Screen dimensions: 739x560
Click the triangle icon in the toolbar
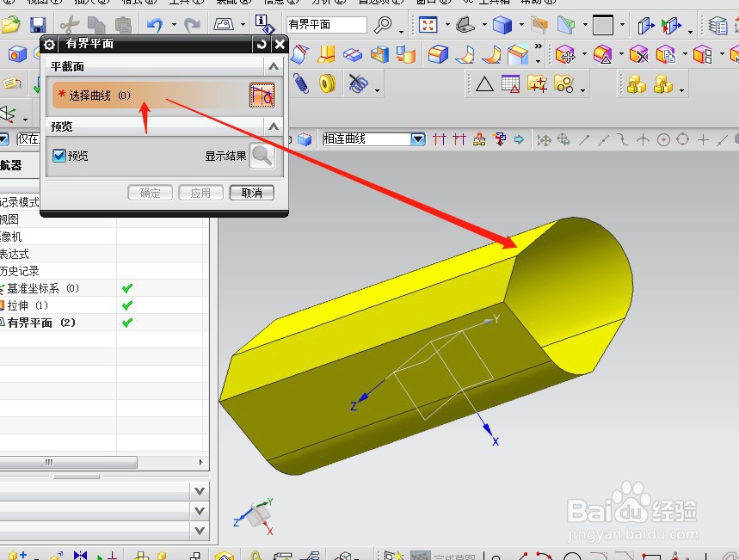pyautogui.click(x=484, y=84)
